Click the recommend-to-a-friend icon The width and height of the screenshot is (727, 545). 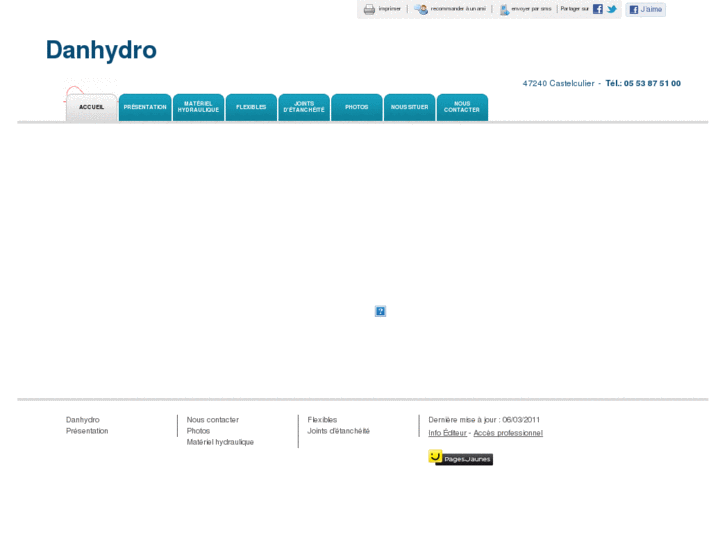click(x=422, y=9)
